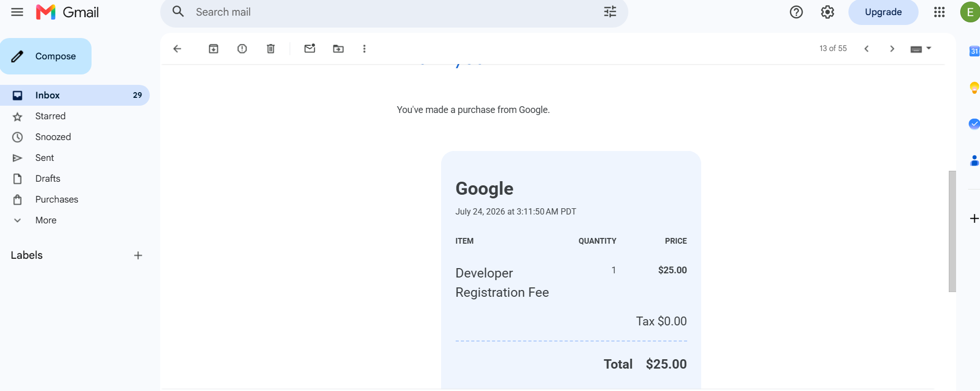Show search options filter icon
This screenshot has width=980, height=391.
coord(610,11)
